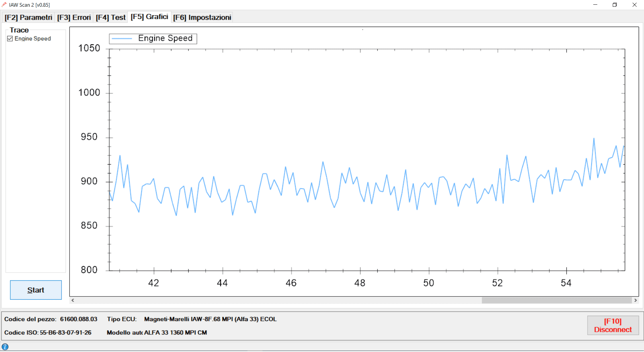Click the 800 y-axis label

coord(89,270)
